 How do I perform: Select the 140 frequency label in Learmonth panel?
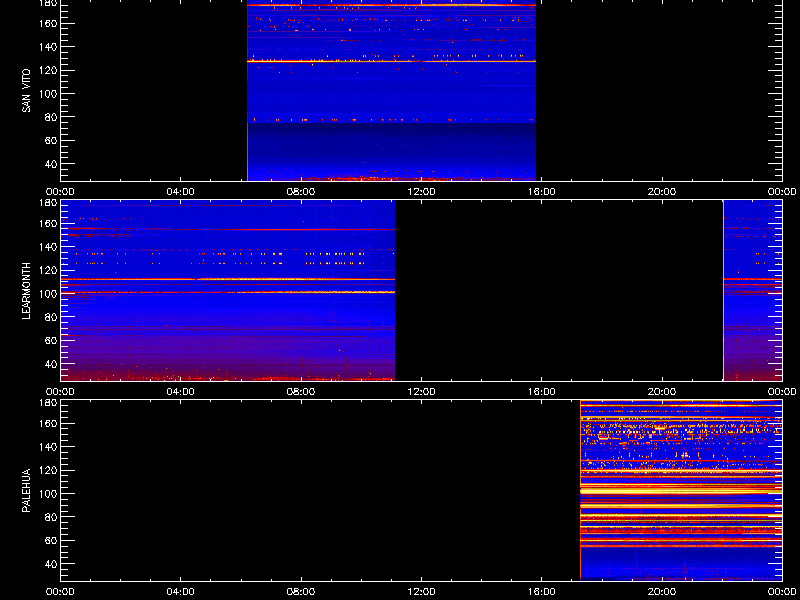(x=49, y=247)
